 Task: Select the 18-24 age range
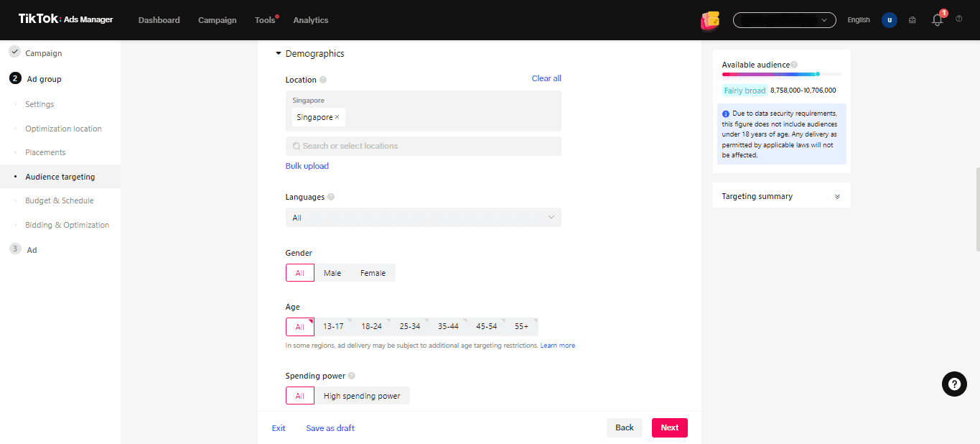coord(371,326)
